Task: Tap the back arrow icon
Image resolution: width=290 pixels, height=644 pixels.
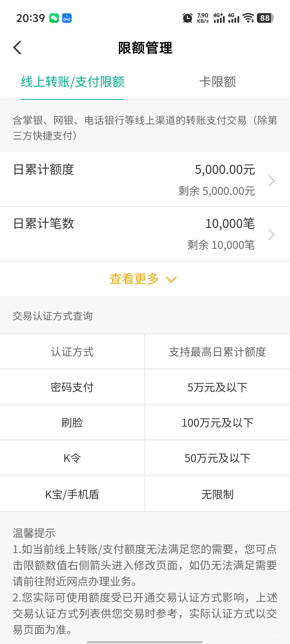Action: tap(17, 48)
